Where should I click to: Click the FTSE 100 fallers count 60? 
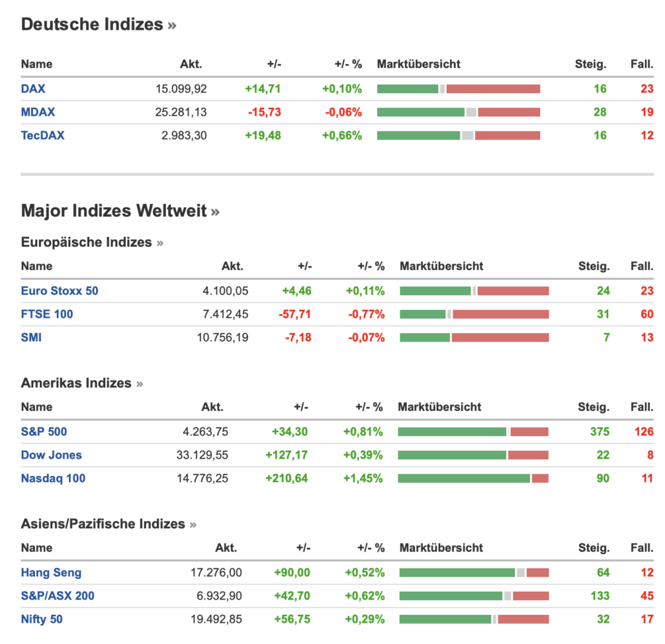point(647,314)
